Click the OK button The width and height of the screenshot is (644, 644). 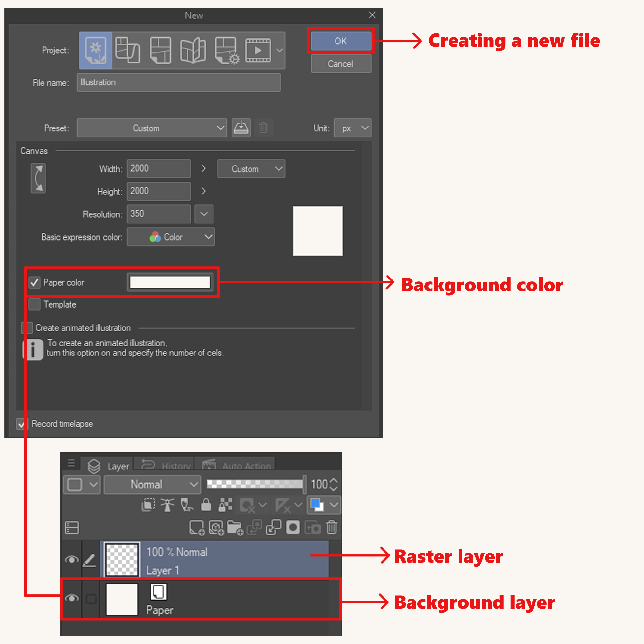[x=341, y=41]
